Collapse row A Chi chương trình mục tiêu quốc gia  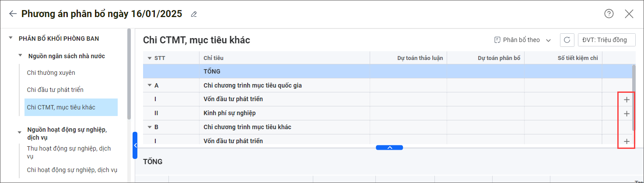(150, 85)
